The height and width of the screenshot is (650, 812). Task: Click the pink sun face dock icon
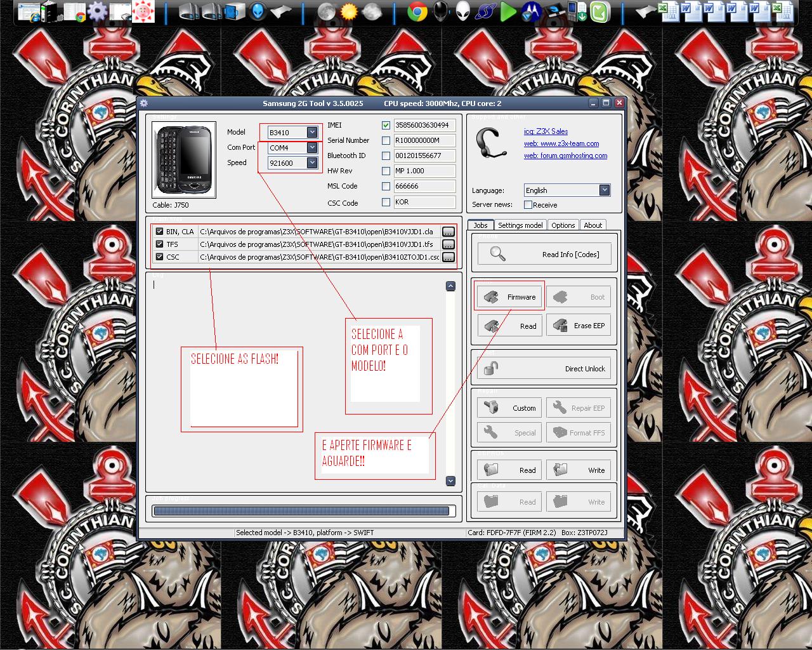(x=143, y=11)
